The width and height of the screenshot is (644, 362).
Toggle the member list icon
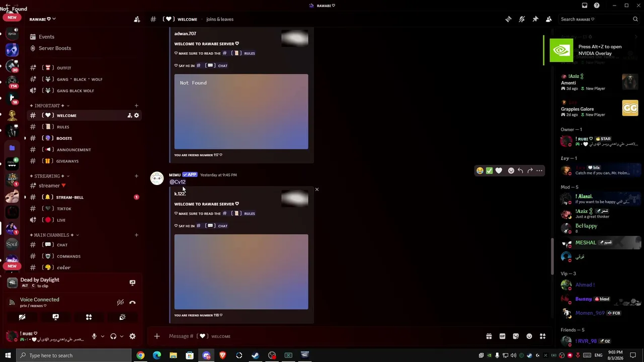[x=549, y=19]
